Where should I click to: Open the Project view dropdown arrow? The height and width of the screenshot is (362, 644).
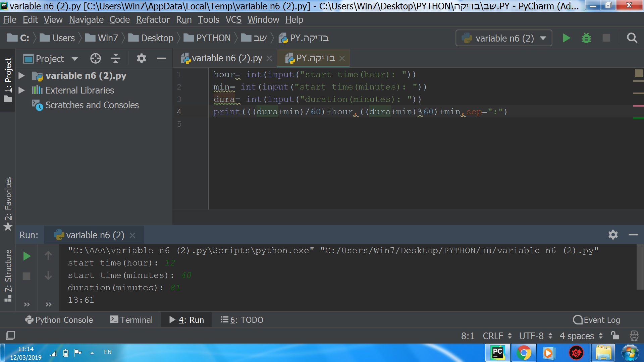coord(75,59)
